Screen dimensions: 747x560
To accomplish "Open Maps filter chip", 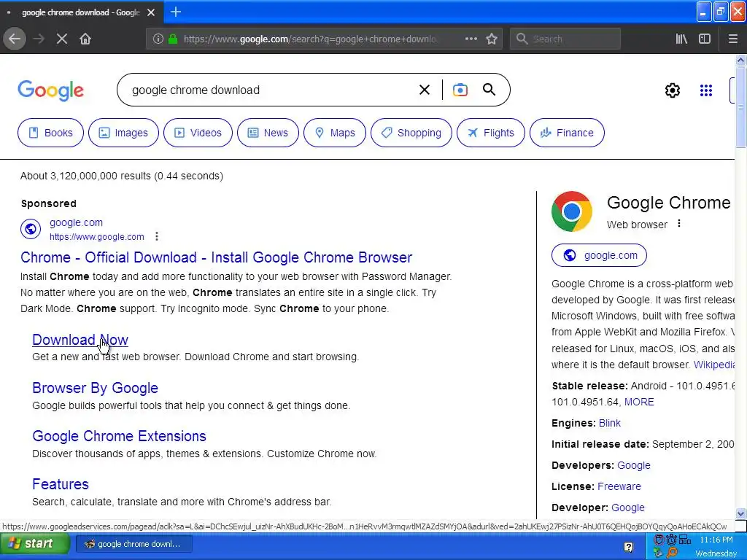I will [x=334, y=133].
